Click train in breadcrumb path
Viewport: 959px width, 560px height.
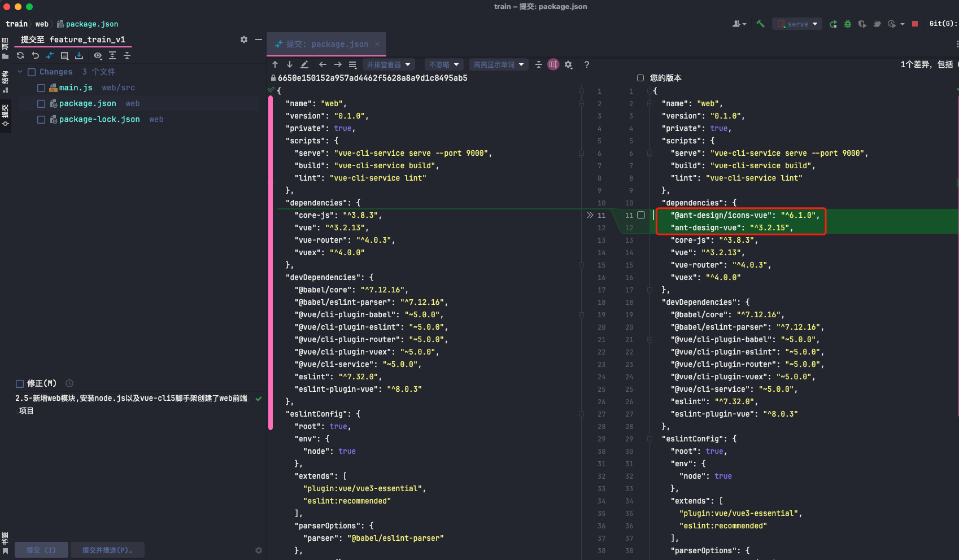click(x=16, y=24)
